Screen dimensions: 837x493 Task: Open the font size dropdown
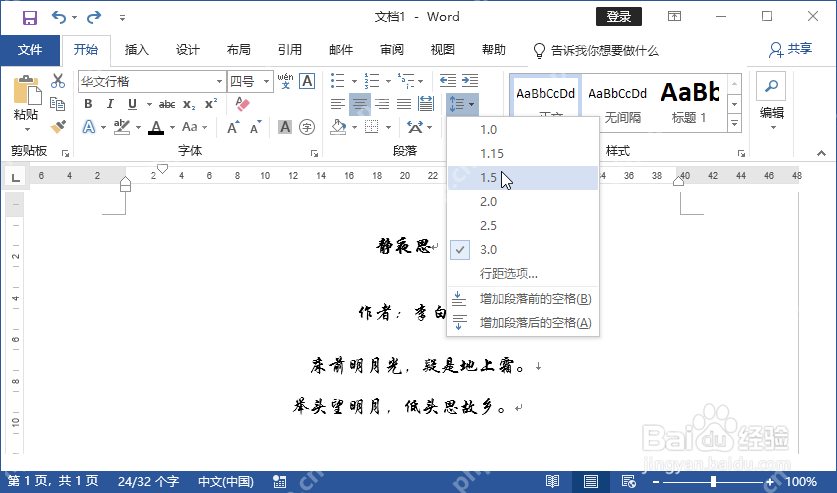click(x=266, y=82)
